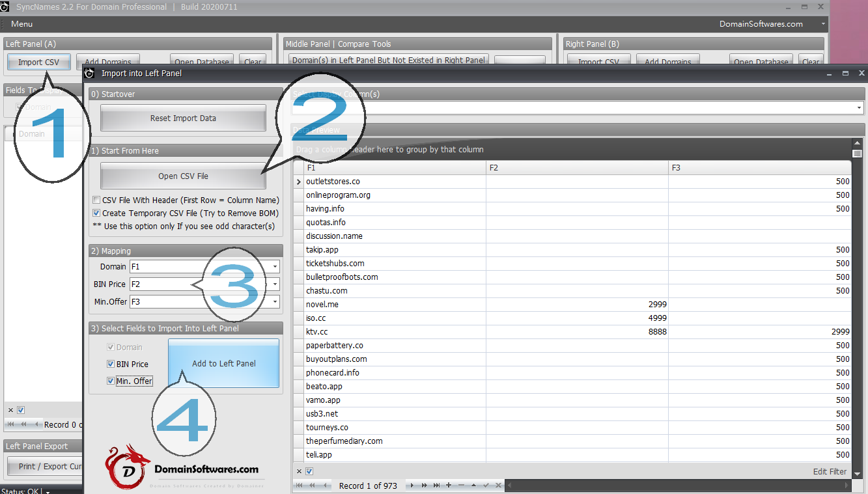Click the edit-record triangle icon in navigator
The image size is (868, 494).
click(x=473, y=486)
